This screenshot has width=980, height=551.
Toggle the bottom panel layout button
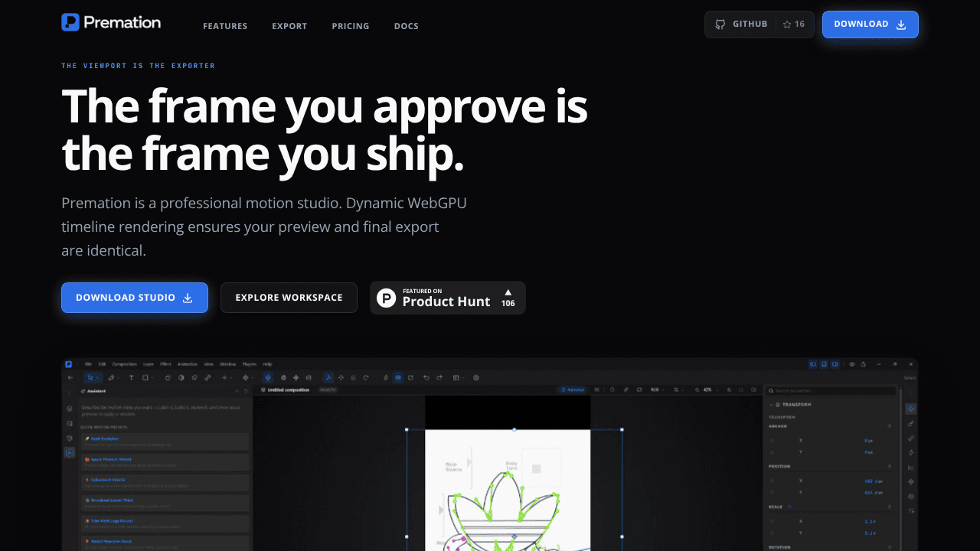[x=824, y=364]
